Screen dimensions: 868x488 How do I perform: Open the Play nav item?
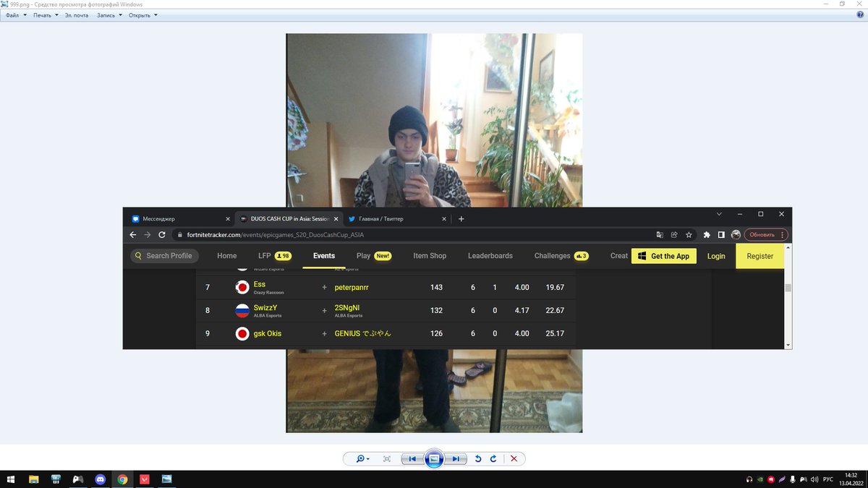click(373, 256)
